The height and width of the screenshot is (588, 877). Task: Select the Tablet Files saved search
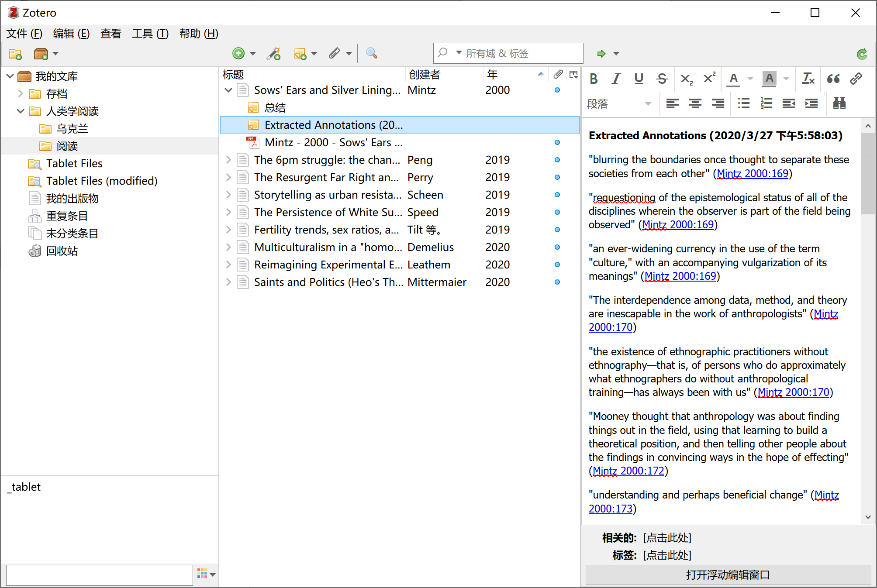pos(74,164)
